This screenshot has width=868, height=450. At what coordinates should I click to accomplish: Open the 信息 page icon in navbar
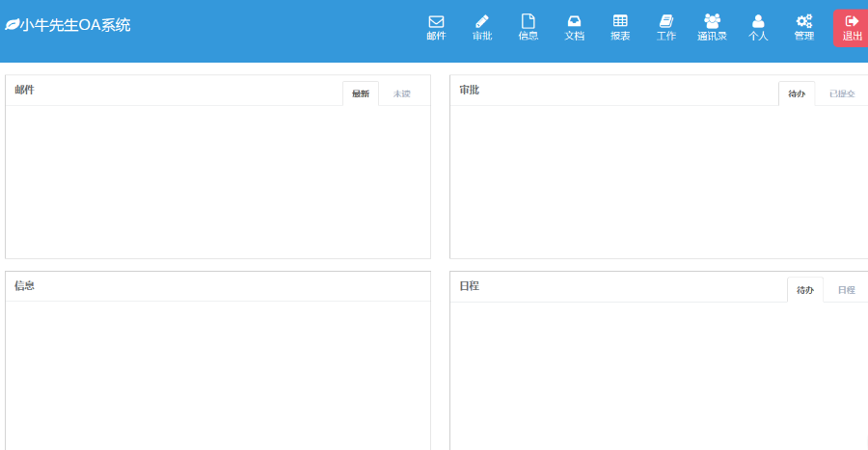pos(528,22)
